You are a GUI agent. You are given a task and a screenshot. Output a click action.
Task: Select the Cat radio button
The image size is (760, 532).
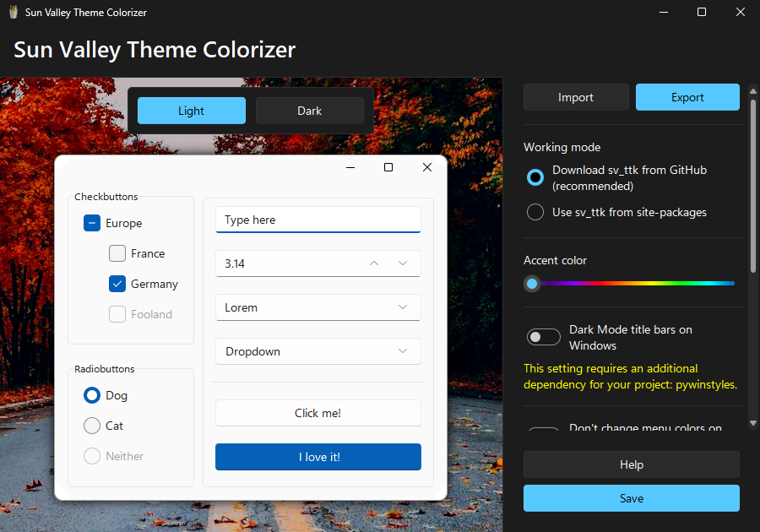tap(92, 426)
